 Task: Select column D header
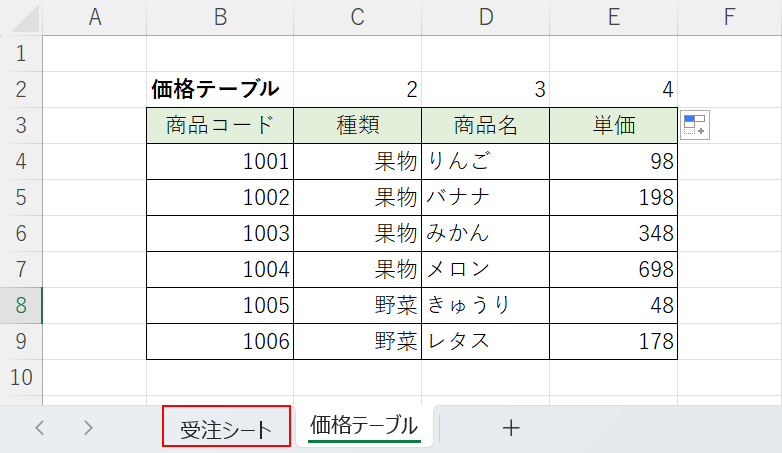485,16
